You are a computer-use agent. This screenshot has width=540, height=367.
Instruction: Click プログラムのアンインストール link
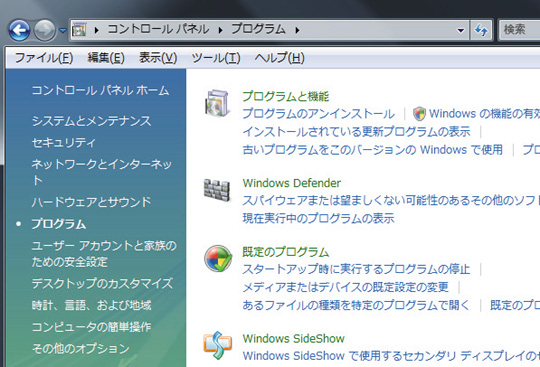click(318, 114)
